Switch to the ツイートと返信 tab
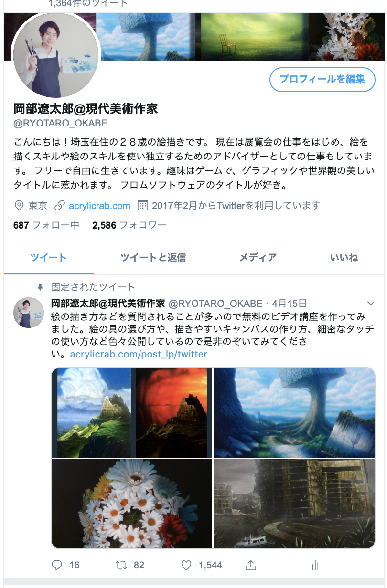This screenshot has width=387, height=588. pyautogui.click(x=153, y=258)
